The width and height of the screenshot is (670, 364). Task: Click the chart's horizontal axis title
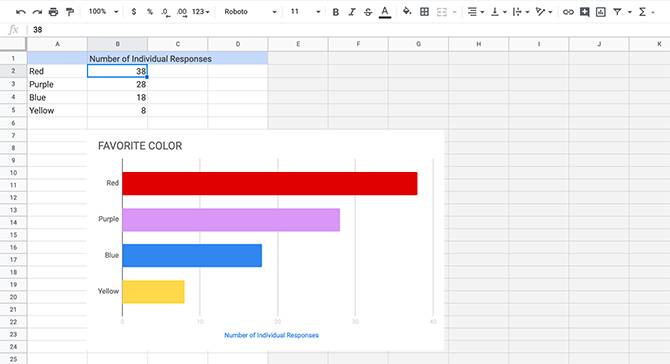271,335
